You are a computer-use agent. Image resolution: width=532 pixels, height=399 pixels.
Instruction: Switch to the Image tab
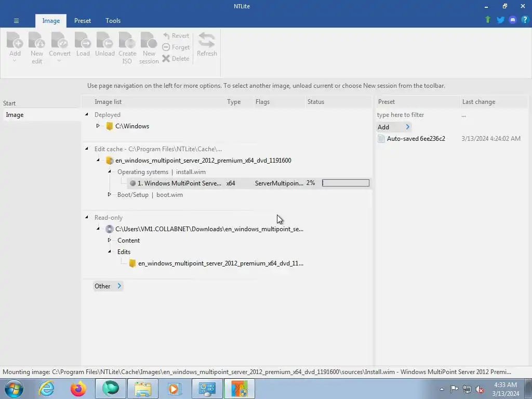click(51, 21)
